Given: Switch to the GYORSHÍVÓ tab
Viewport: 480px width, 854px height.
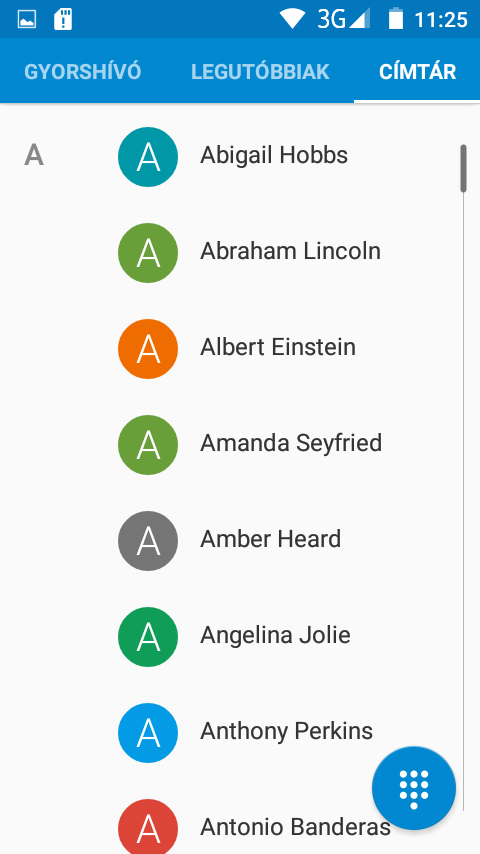Looking at the screenshot, I should point(83,72).
